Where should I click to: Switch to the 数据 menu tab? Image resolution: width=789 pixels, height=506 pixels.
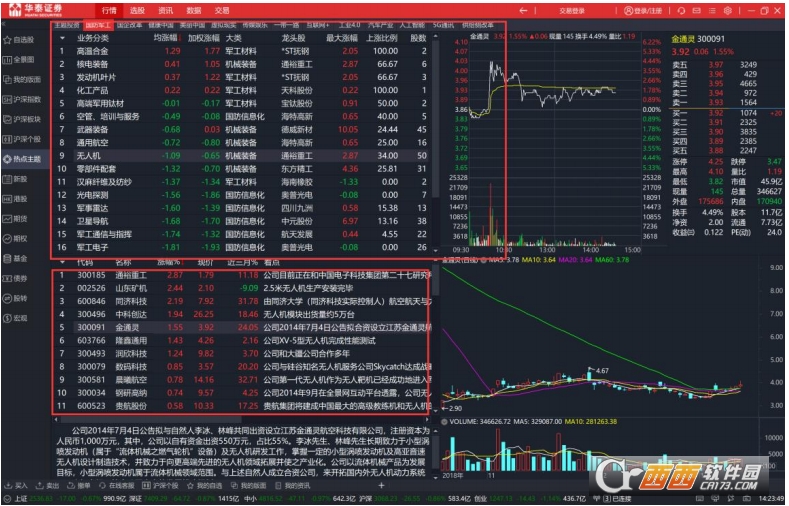point(194,11)
